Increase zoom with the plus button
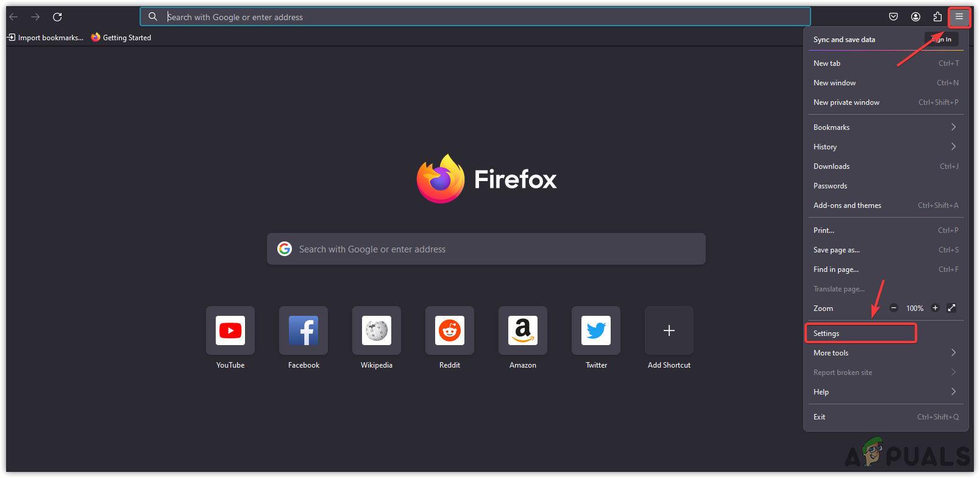This screenshot has height=478, width=980. pyautogui.click(x=936, y=308)
